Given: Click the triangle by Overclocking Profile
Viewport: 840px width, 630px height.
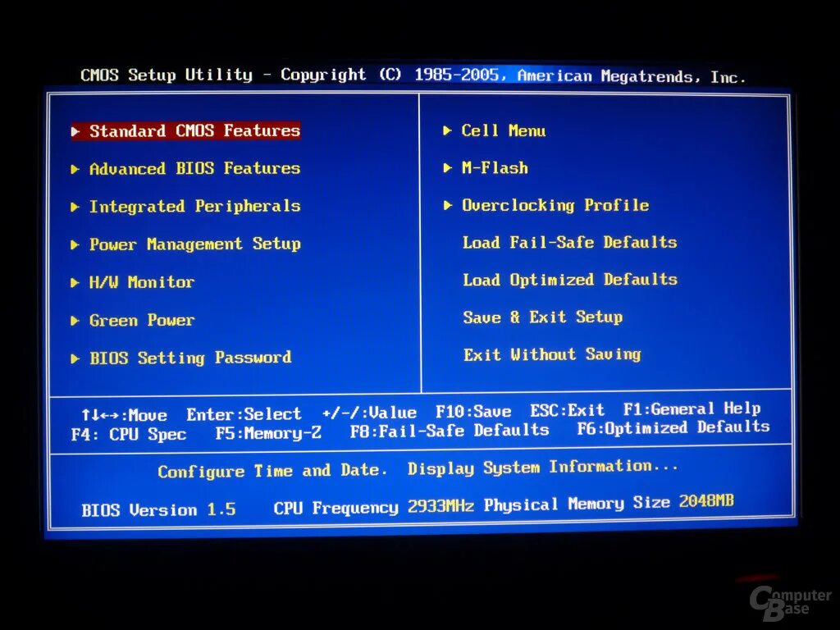Looking at the screenshot, I should [448, 205].
